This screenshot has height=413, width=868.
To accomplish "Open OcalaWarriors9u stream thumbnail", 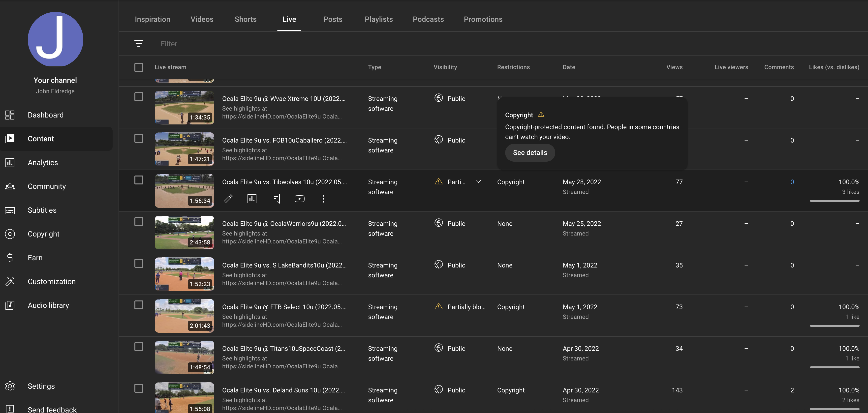I will 184,233.
